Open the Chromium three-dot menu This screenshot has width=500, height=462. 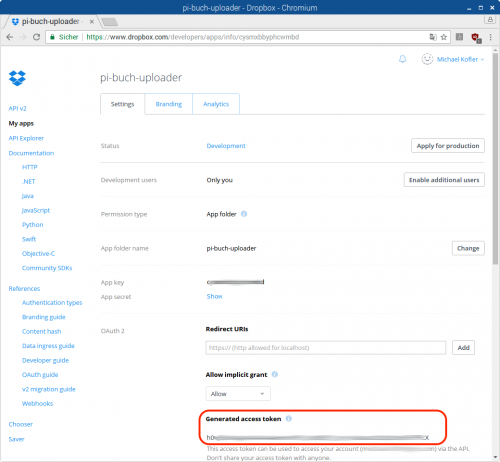coord(491,37)
